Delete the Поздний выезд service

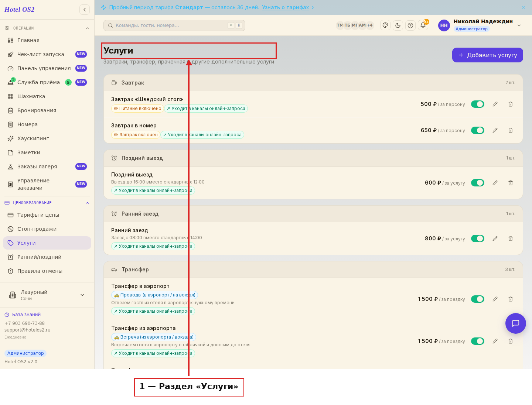click(511, 183)
